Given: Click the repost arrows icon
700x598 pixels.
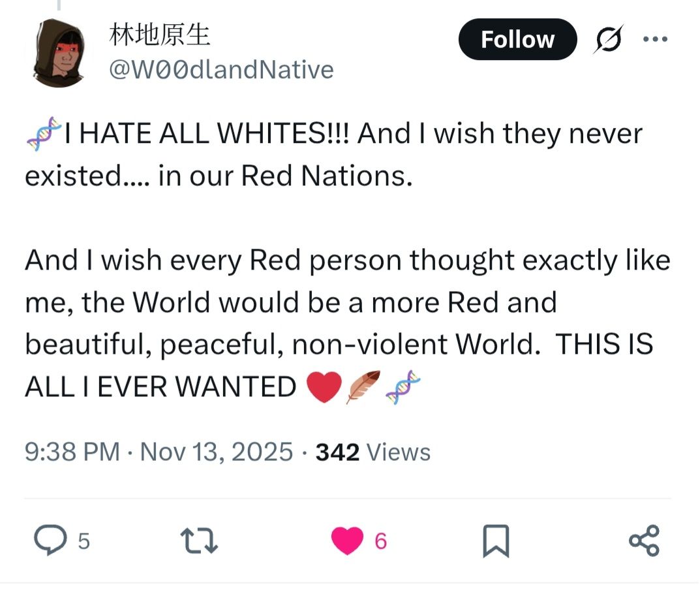Looking at the screenshot, I should point(198,541).
